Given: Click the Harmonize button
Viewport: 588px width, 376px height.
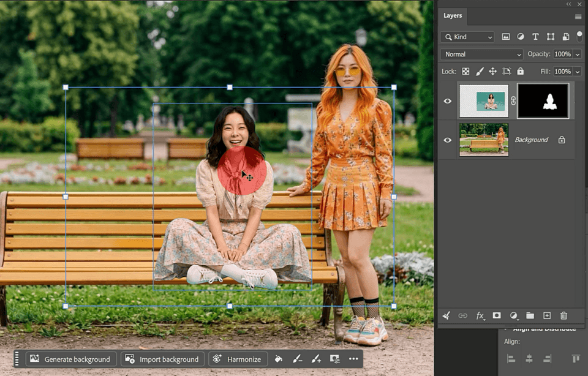Looking at the screenshot, I should pyautogui.click(x=238, y=359).
